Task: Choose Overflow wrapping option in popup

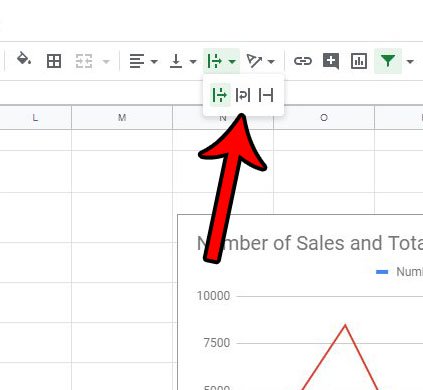Action: [x=220, y=95]
